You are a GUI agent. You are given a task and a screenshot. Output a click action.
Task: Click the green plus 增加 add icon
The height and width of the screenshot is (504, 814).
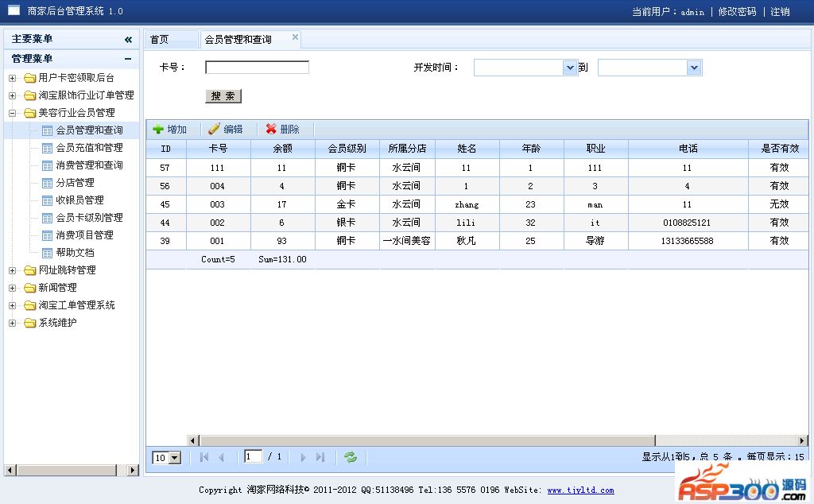(x=158, y=130)
